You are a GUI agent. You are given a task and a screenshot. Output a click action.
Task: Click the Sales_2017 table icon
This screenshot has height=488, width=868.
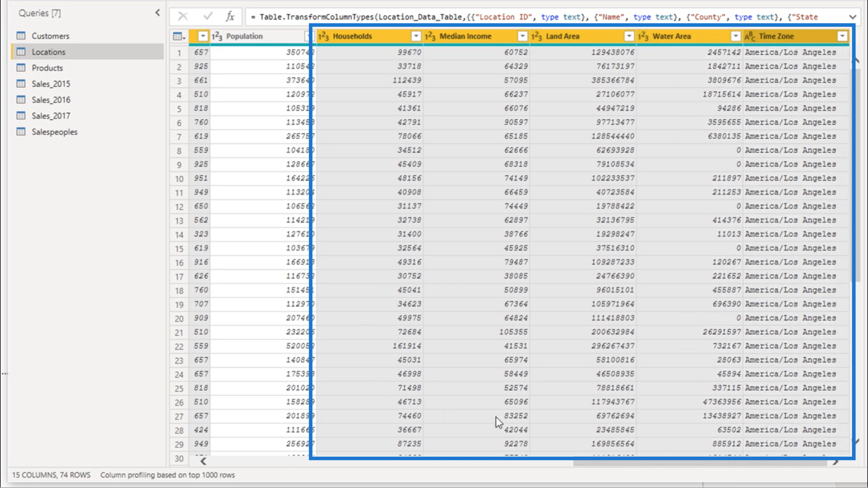(x=21, y=115)
